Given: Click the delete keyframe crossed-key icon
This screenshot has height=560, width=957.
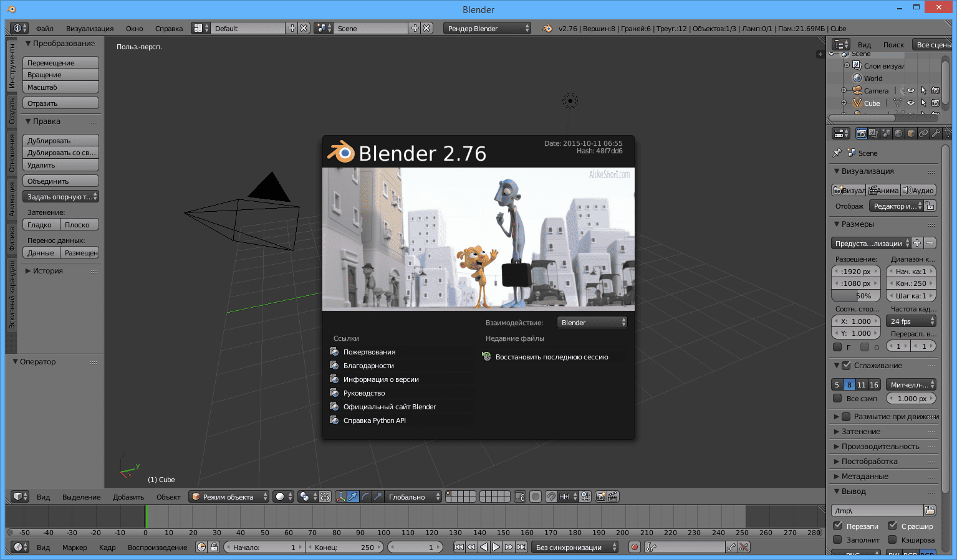Looking at the screenshot, I should click(743, 547).
